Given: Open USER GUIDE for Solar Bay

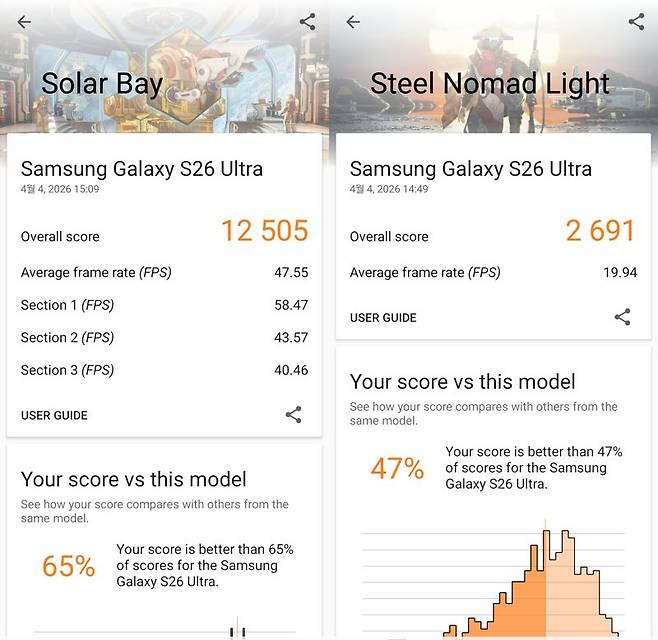Looking at the screenshot, I should pyautogui.click(x=54, y=415).
